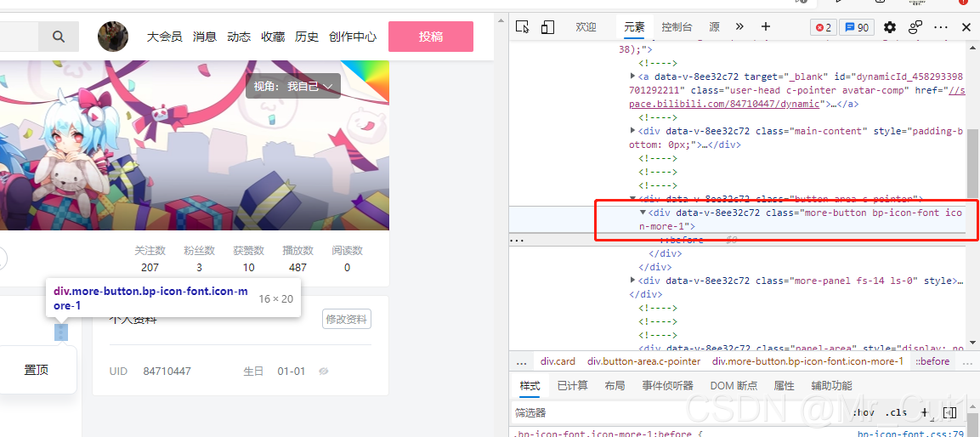
Task: Open the DevTools three-dot customize menu
Action: pyautogui.click(x=941, y=27)
